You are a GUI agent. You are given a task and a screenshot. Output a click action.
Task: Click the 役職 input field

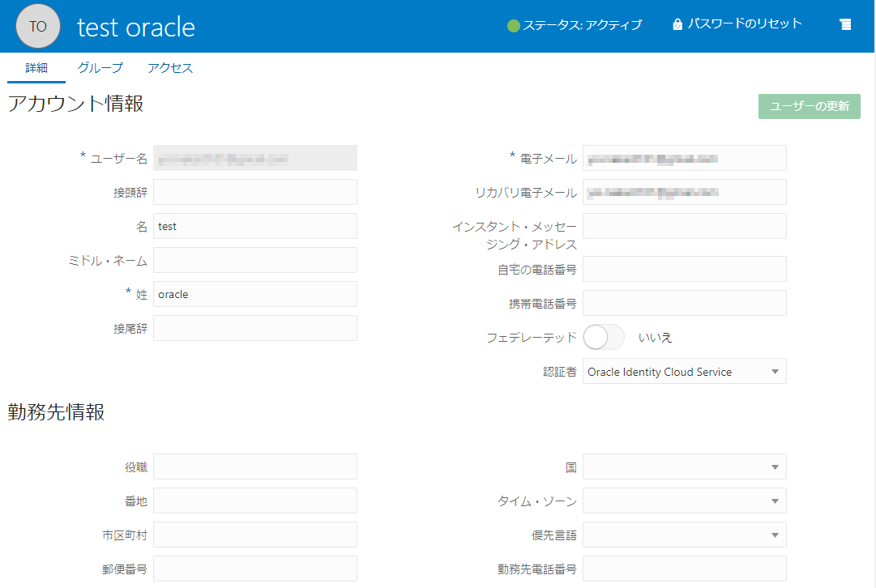coord(254,467)
